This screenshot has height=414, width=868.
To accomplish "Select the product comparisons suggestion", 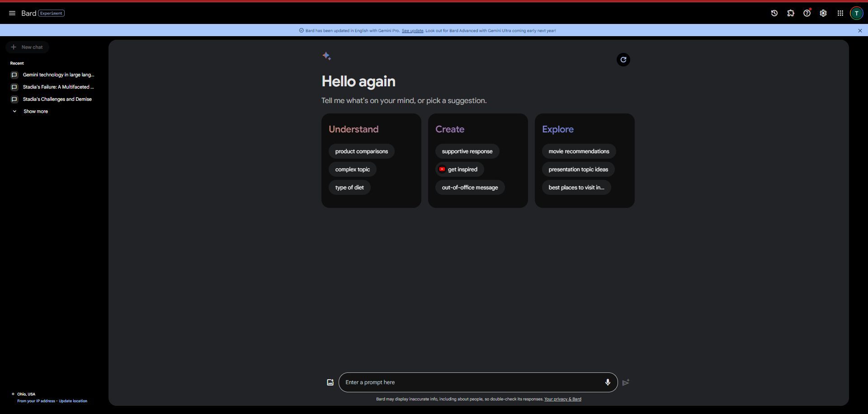I will tap(361, 151).
